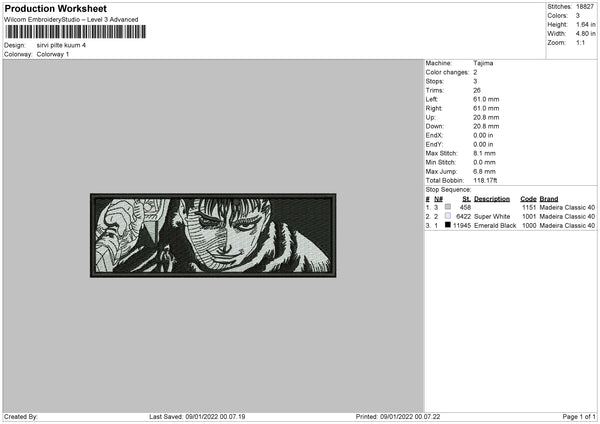Click the Colorway 1 label
Image resolution: width=600 pixels, height=424 pixels.
click(x=53, y=54)
